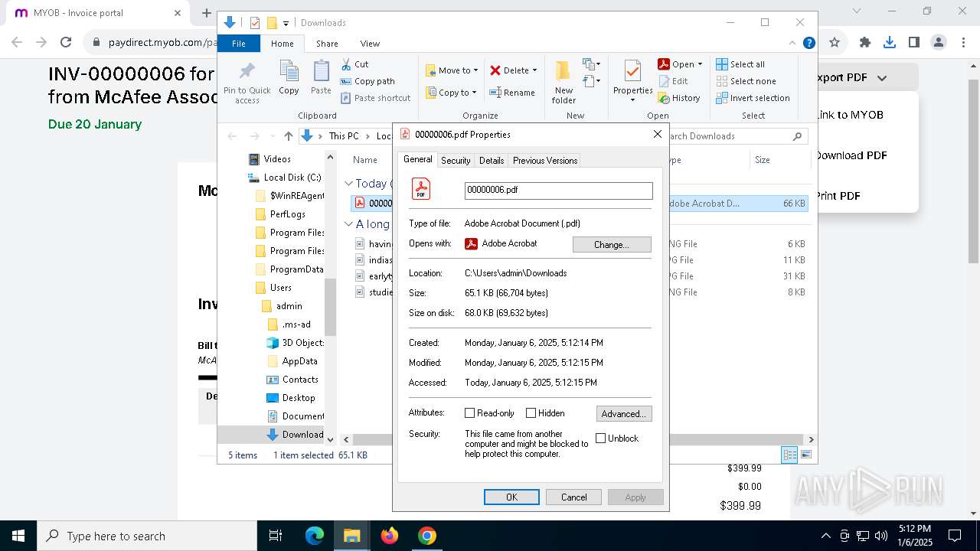
Task: Switch to the Share ribbon tab
Action: click(327, 44)
